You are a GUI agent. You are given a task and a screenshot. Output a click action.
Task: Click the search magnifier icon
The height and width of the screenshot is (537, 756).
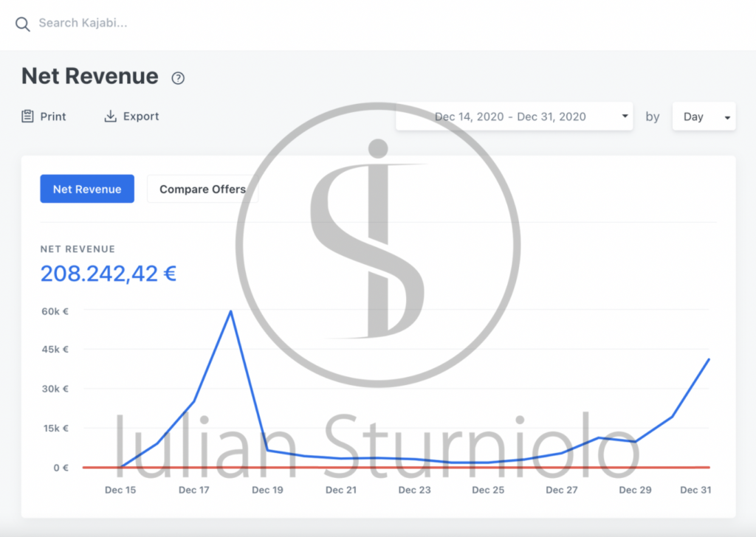point(22,24)
